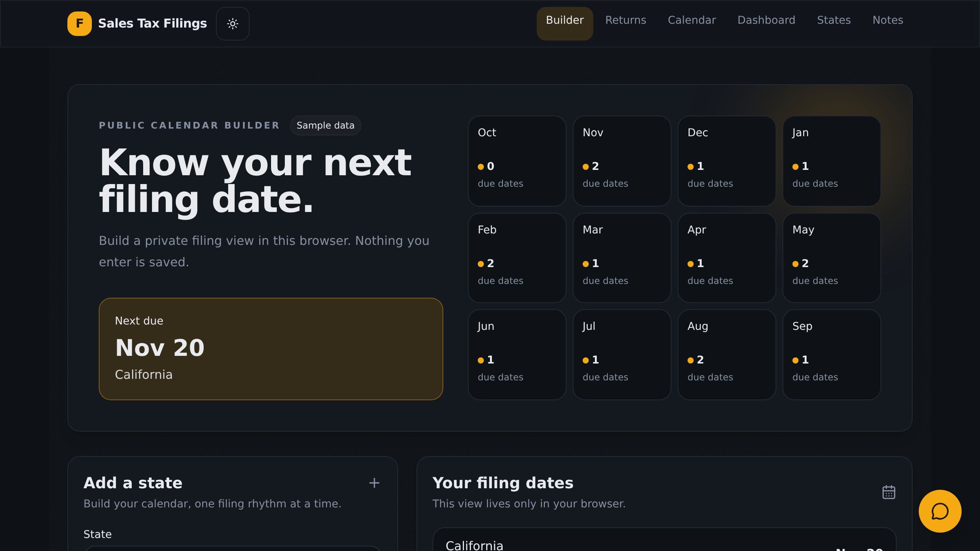
Task: Navigate to the States tab
Action: [834, 20]
